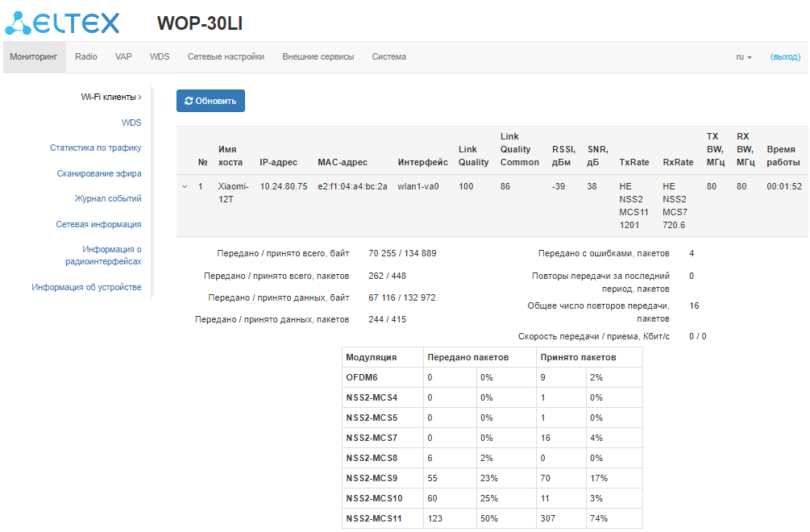
Task: Switch to the Radio tab
Action: click(86, 57)
